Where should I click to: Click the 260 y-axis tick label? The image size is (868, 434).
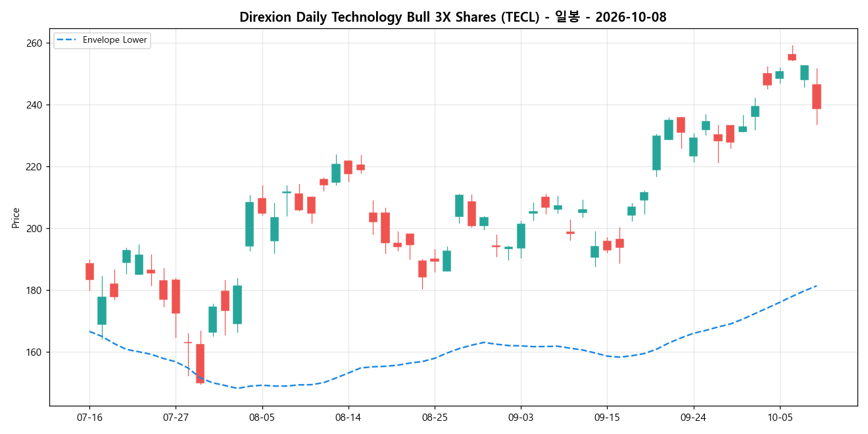click(34, 43)
